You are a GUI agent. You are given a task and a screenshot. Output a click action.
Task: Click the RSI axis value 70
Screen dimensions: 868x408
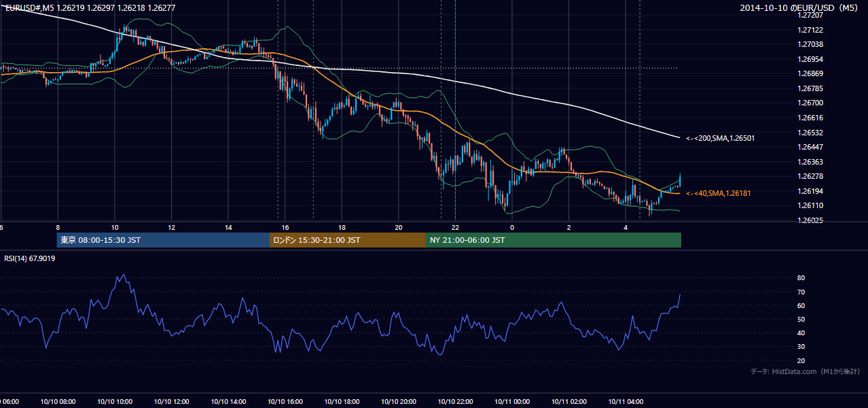tap(801, 292)
